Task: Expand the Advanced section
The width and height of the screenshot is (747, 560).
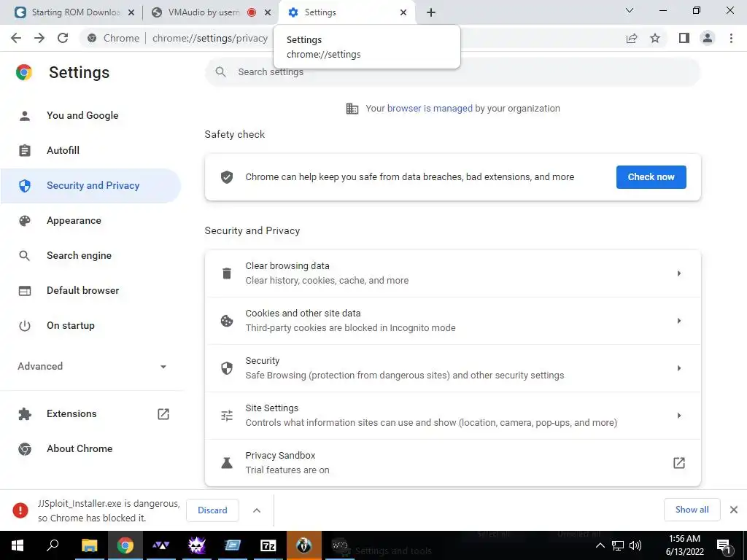Action: tap(92, 366)
